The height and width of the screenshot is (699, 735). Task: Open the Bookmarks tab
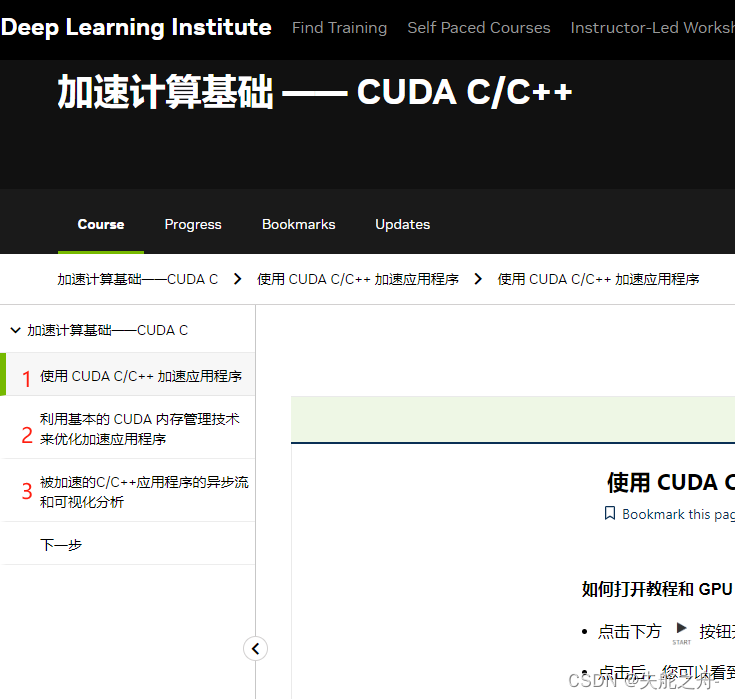tap(299, 225)
